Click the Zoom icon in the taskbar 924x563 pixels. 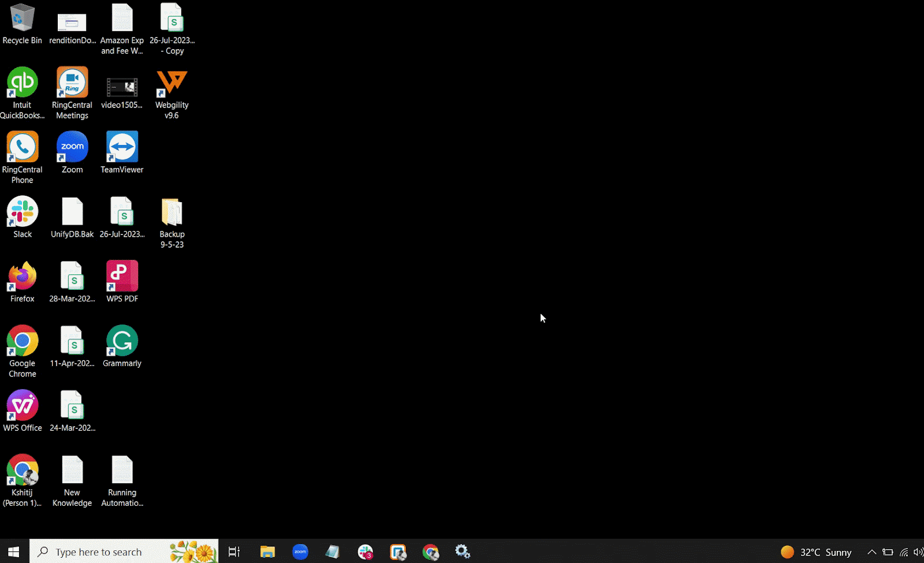(300, 552)
